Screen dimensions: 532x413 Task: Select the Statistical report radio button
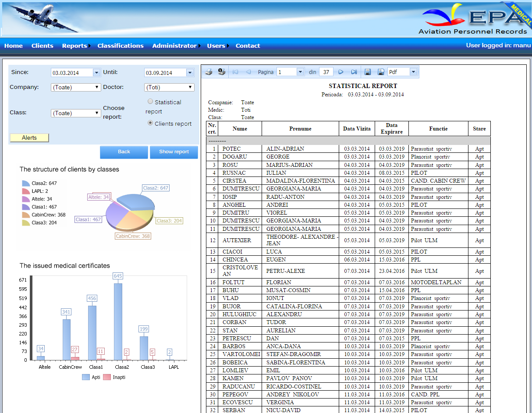click(150, 101)
